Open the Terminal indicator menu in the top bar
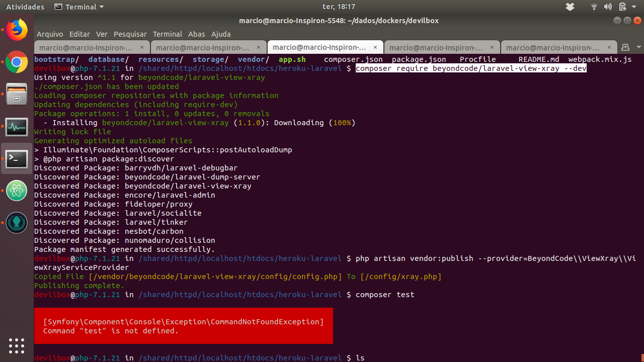Screen dimensions: 644x362 point(78,7)
